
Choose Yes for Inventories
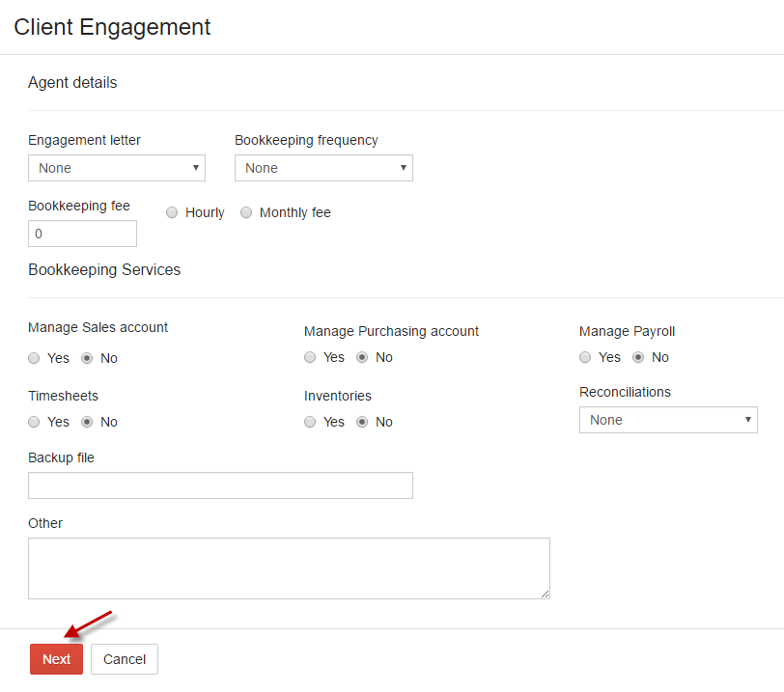point(310,422)
